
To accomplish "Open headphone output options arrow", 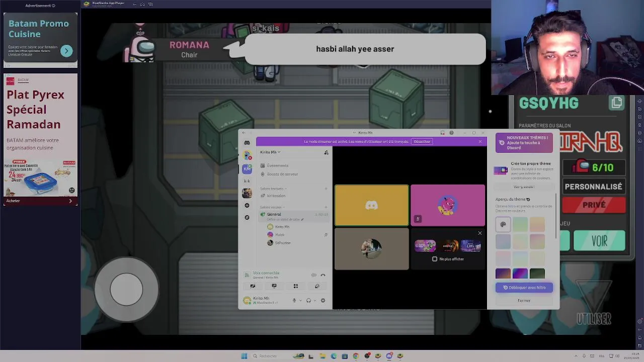I will [314, 301].
